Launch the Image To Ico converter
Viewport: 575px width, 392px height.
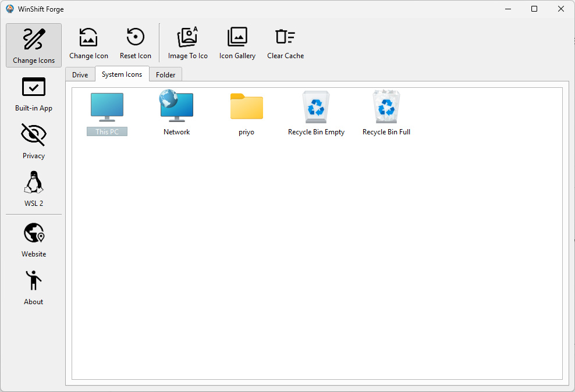(187, 44)
